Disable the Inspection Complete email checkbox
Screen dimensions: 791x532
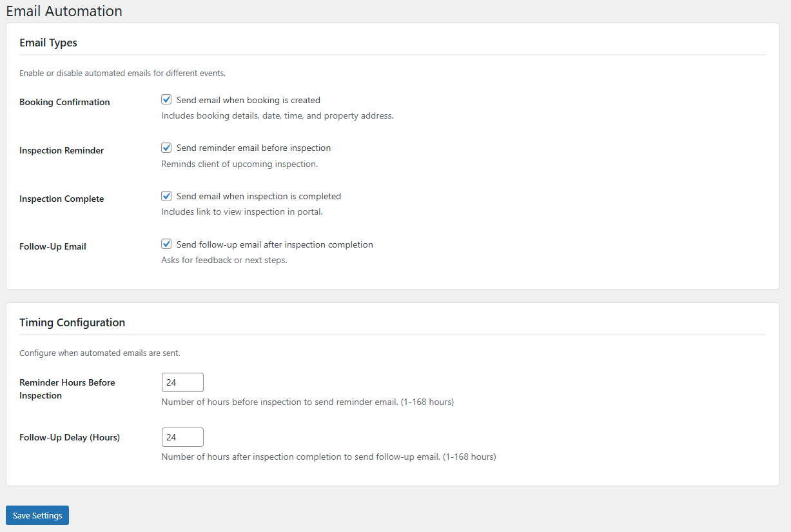[x=166, y=196]
